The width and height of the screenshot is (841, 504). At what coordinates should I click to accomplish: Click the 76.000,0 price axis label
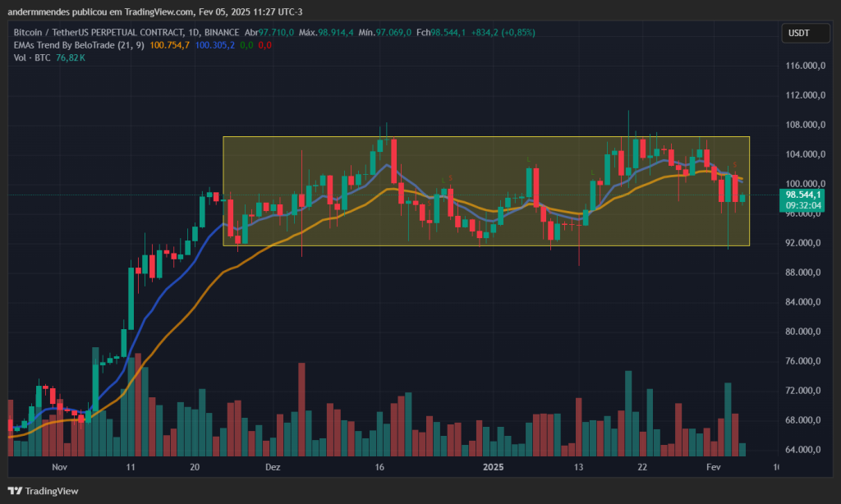pyautogui.click(x=803, y=361)
